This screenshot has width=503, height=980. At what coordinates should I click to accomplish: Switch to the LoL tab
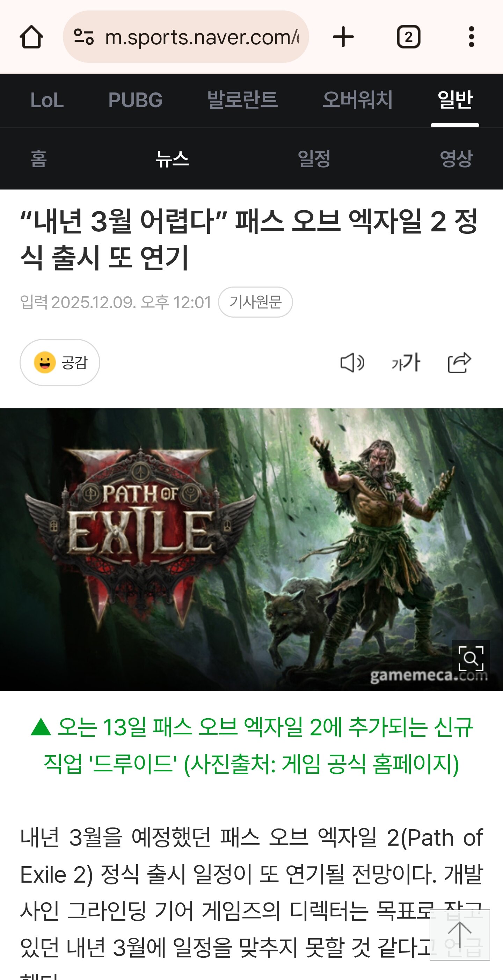[x=47, y=101]
